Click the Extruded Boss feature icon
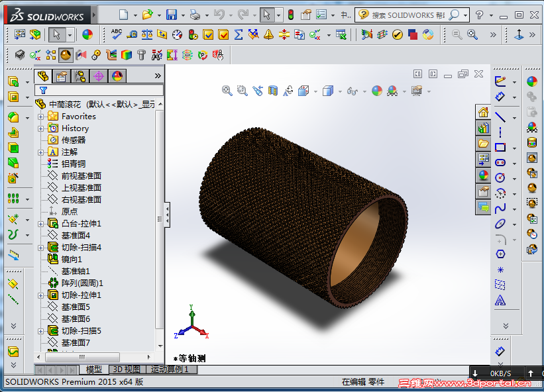This screenshot has height=392, width=544. [x=13, y=82]
